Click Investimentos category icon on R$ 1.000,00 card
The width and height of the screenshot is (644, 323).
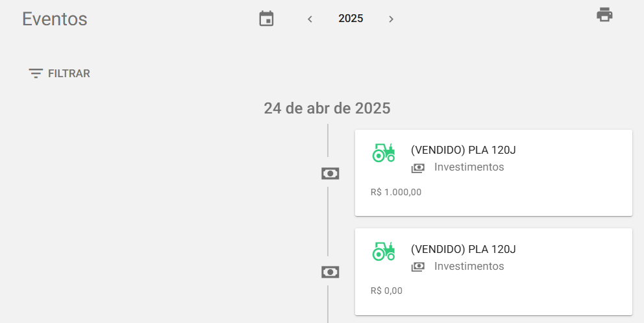tap(418, 168)
